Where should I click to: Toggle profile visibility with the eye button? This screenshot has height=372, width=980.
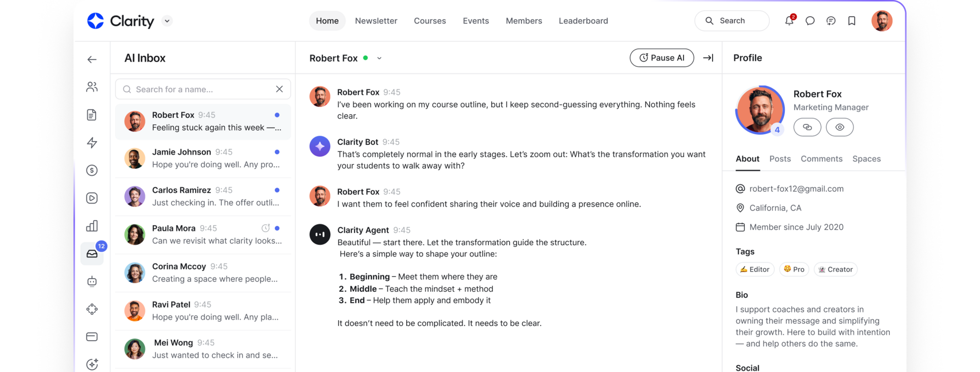(839, 127)
